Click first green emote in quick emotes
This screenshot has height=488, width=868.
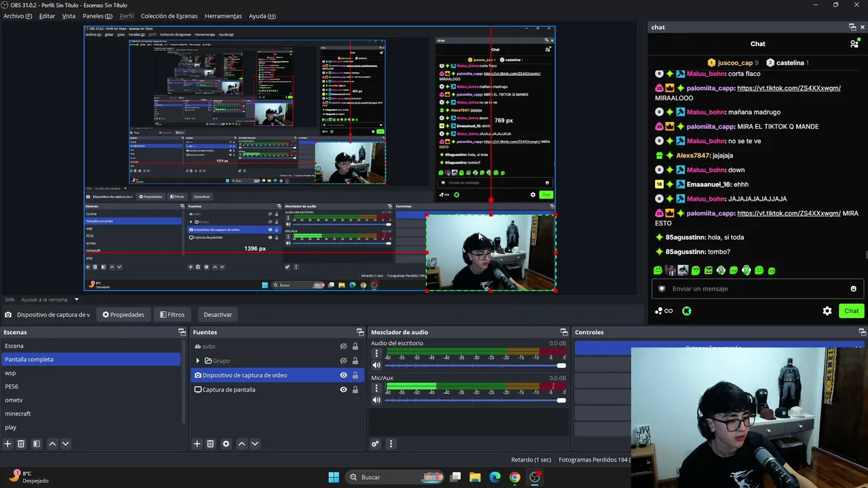(x=658, y=270)
